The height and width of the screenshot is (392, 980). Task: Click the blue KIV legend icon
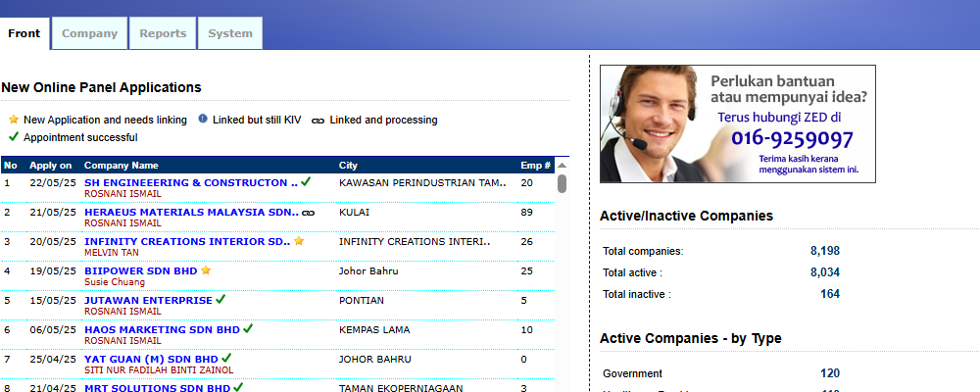click(203, 120)
